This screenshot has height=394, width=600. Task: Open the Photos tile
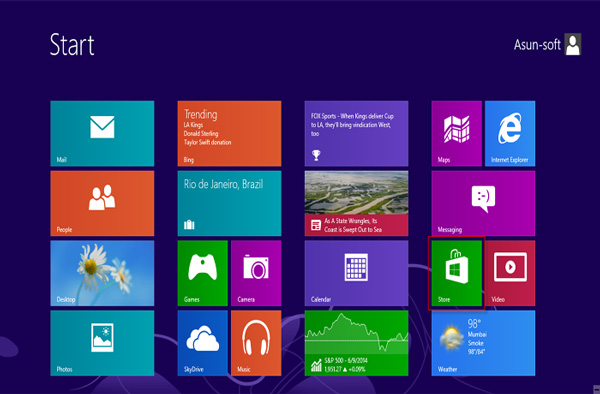pyautogui.click(x=102, y=343)
